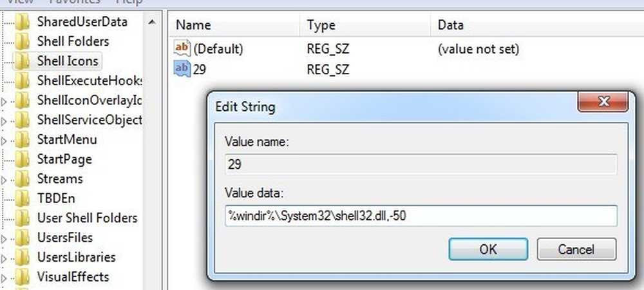Screen dimensions: 644x290
Task: Sort values by the Type column header
Action: 366,25
